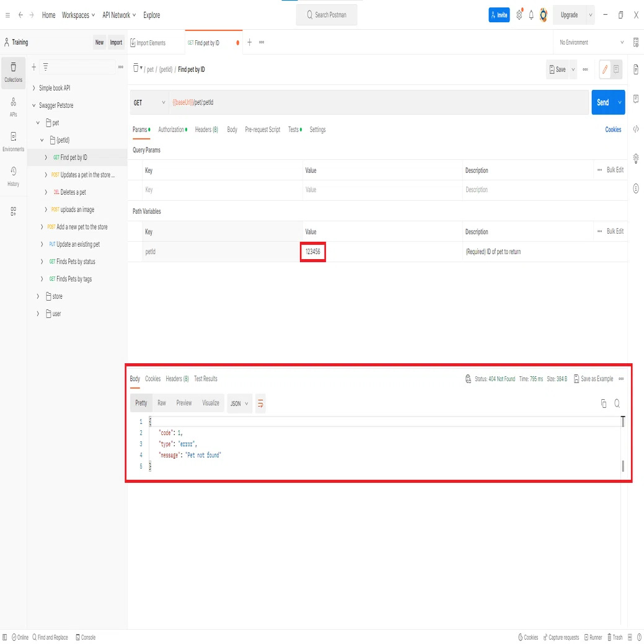Go back with the left arrow

20,15
